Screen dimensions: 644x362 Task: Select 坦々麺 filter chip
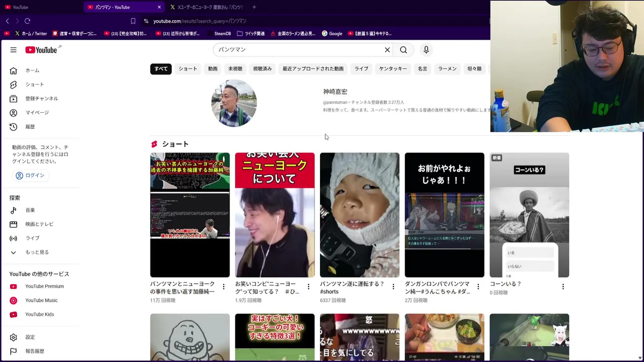point(474,69)
